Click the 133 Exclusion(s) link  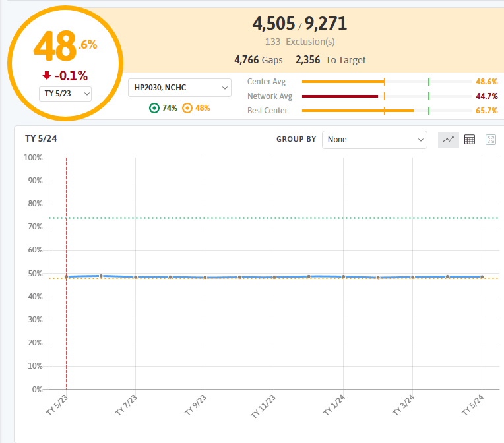pos(299,42)
